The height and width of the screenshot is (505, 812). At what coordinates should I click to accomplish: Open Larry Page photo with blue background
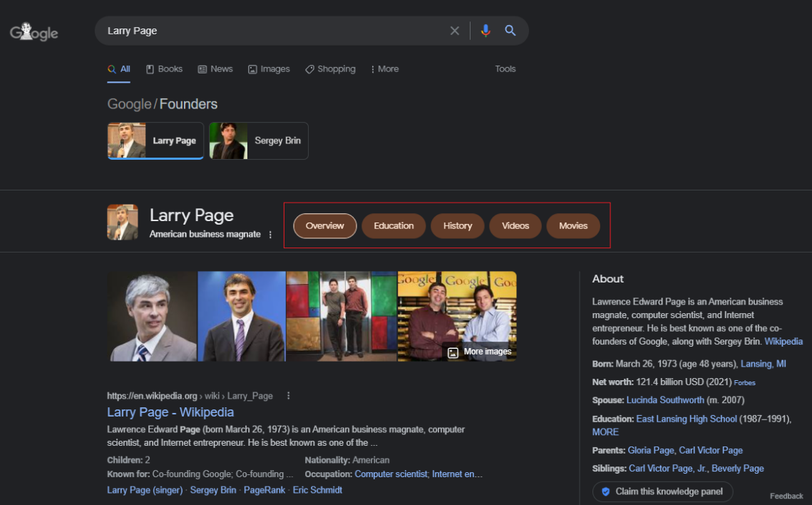(x=242, y=317)
